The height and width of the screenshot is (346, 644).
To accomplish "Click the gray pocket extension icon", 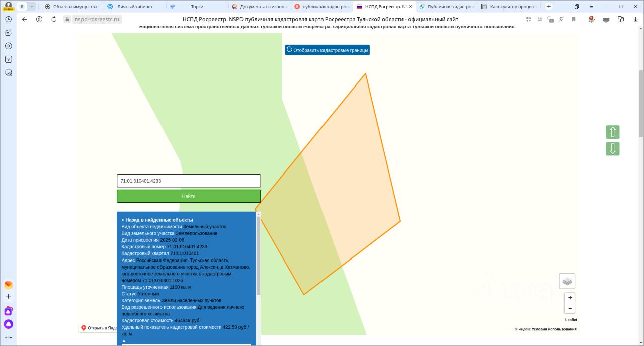I will 606,19.
